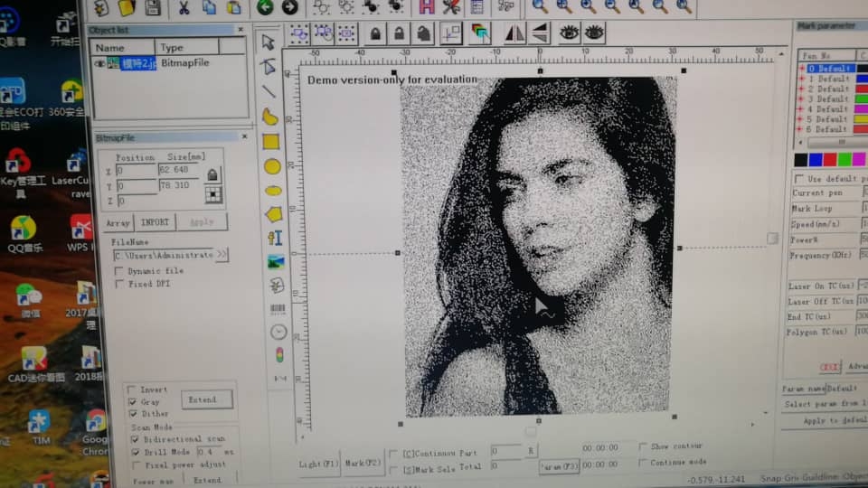Viewport: 868px width, 488px height.
Task: Click the colored fill layers icon
Action: (x=480, y=33)
